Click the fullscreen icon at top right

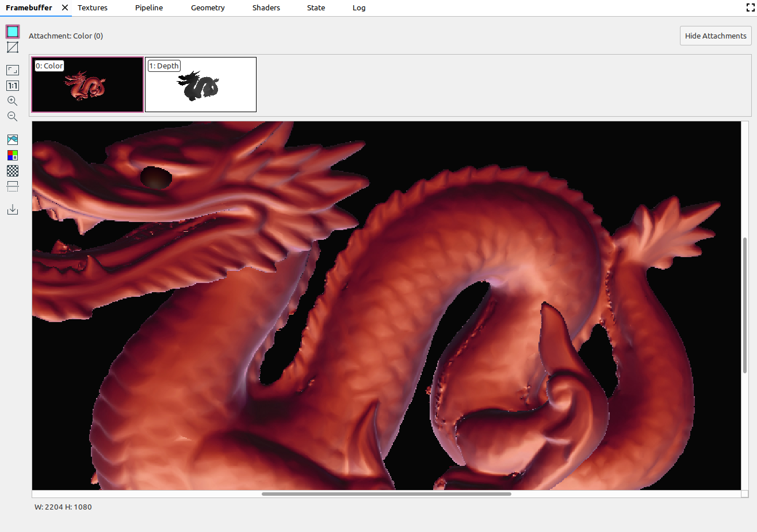pyautogui.click(x=750, y=8)
